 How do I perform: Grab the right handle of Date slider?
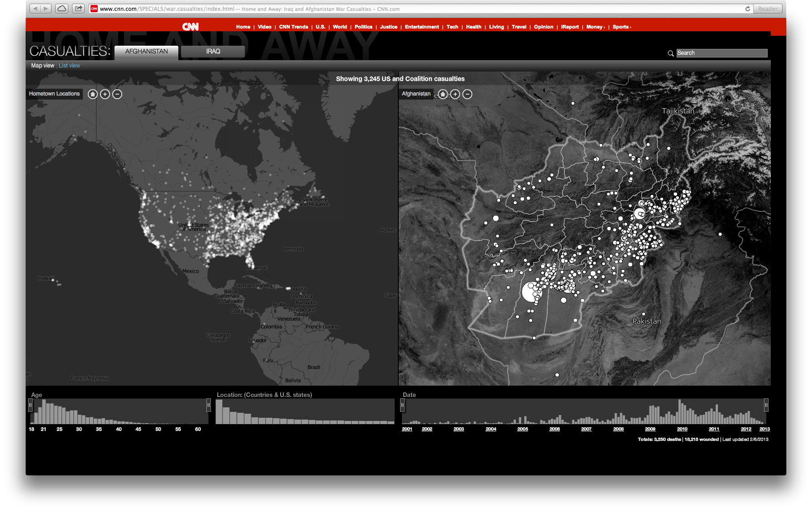[x=766, y=405]
